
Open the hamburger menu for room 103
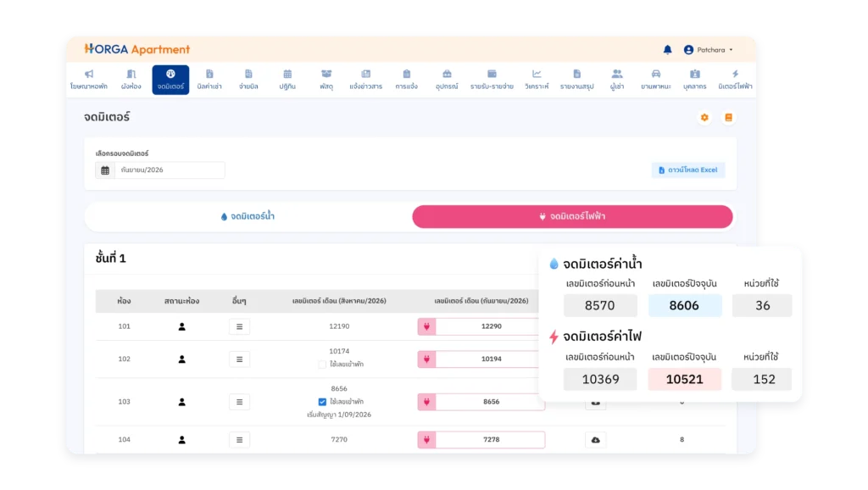[239, 402]
